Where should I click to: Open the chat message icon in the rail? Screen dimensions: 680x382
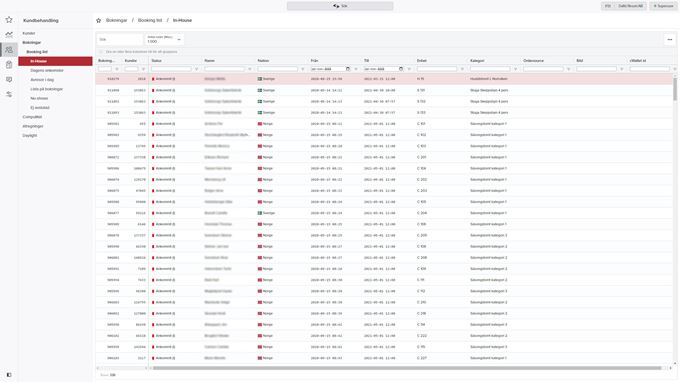click(x=9, y=80)
